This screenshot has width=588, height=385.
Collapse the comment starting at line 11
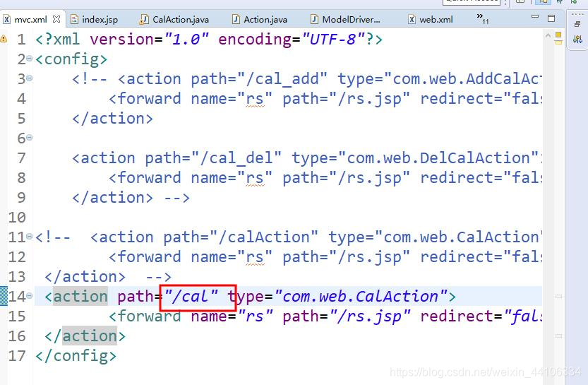pyautogui.click(x=29, y=237)
